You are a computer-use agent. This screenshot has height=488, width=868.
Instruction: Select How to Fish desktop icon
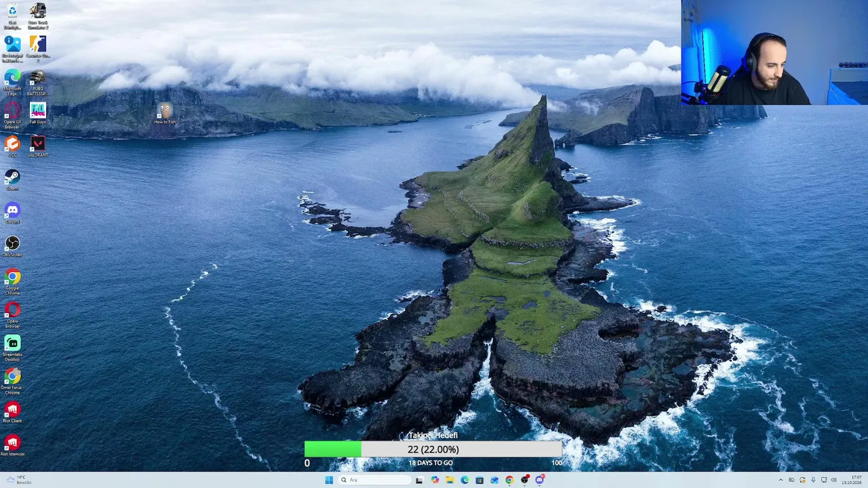click(x=165, y=113)
